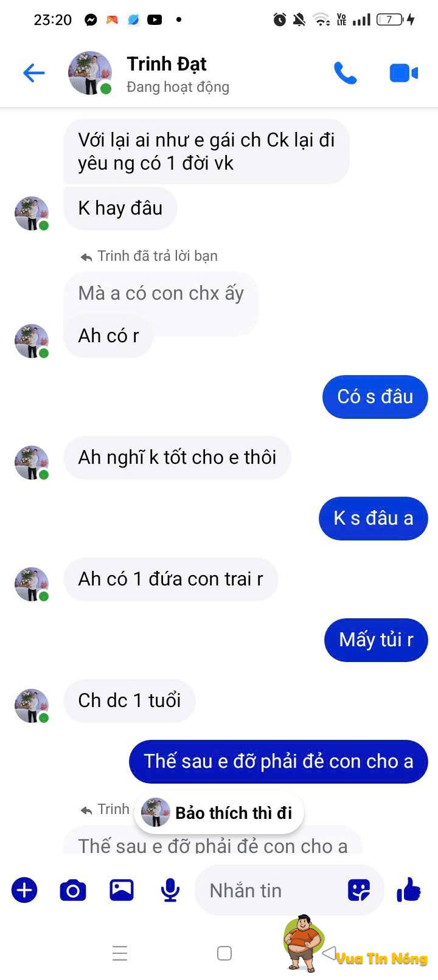Open the 'Bảo thích thì đi' message preview bubble
Viewport: 438px width, 980px height.
click(219, 813)
